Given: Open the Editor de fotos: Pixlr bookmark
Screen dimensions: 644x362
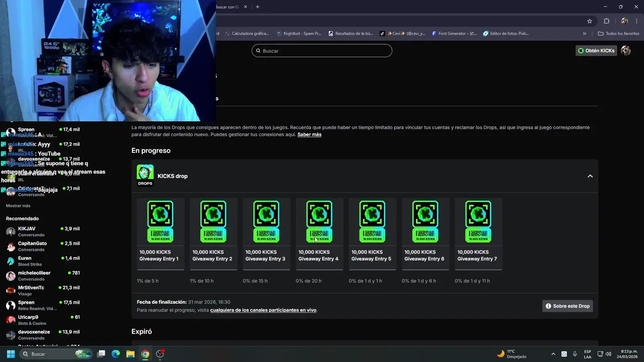Looking at the screenshot, I should pyautogui.click(x=506, y=34).
